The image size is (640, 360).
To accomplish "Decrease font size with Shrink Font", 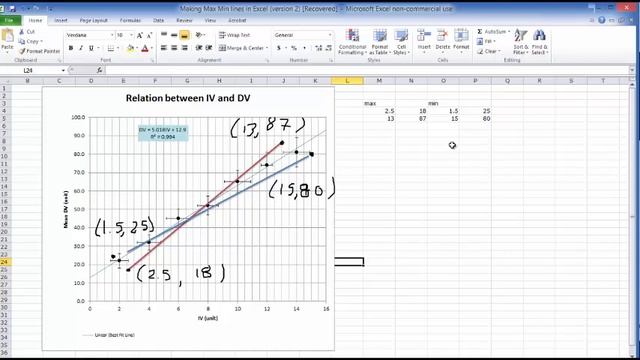I will coord(149,36).
